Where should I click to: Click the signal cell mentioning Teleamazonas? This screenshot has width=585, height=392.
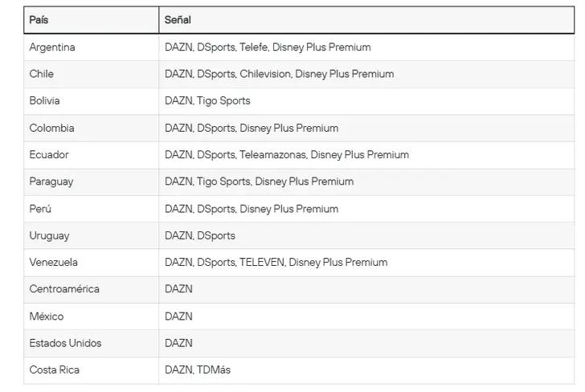[287, 155]
